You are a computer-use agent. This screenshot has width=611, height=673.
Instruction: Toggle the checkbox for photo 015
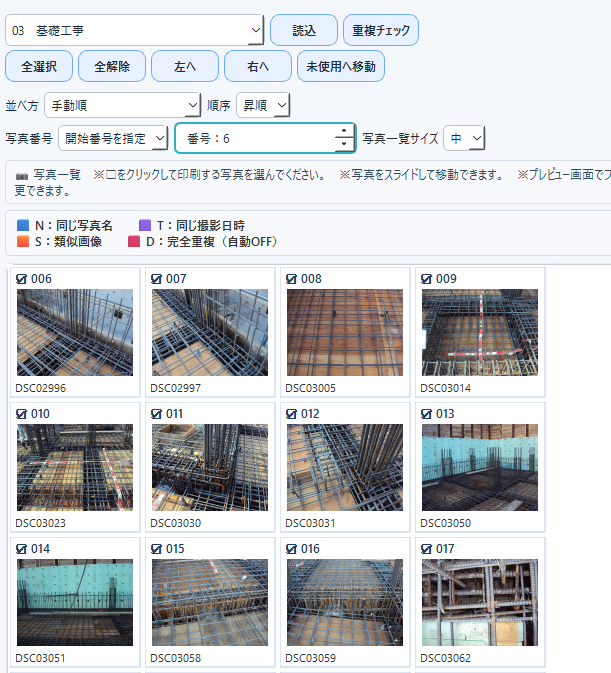[156, 549]
